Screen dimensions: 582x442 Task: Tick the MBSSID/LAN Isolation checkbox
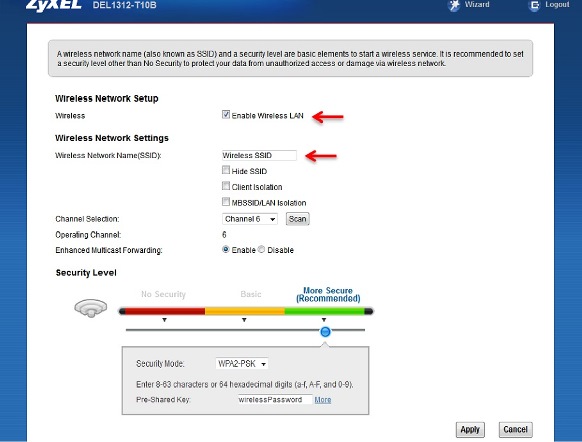pos(226,202)
